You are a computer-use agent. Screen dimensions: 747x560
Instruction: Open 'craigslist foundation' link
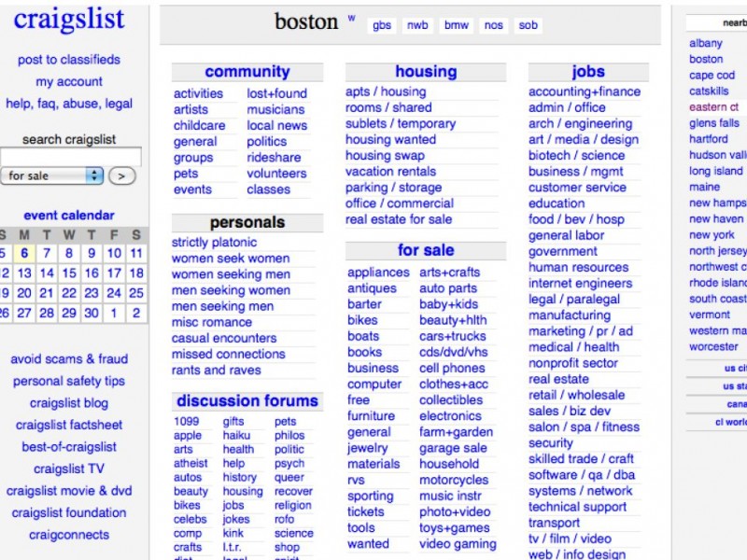pos(69,512)
